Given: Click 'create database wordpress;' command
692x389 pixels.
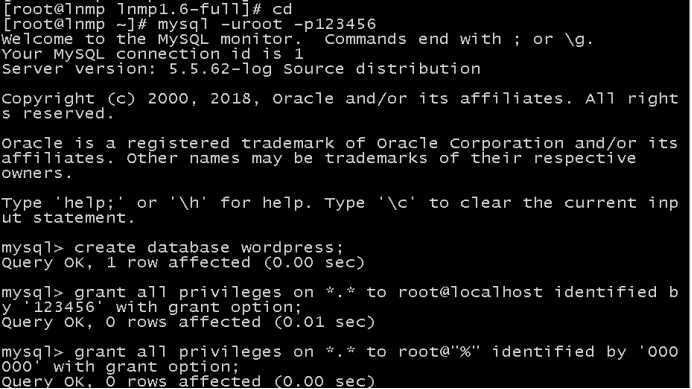Looking at the screenshot, I should (208, 247).
